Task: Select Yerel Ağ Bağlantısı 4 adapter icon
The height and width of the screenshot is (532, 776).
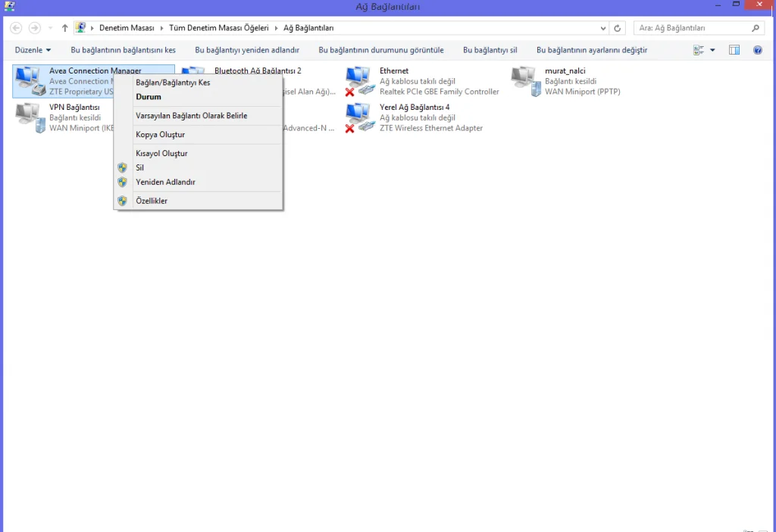Action: [361, 117]
